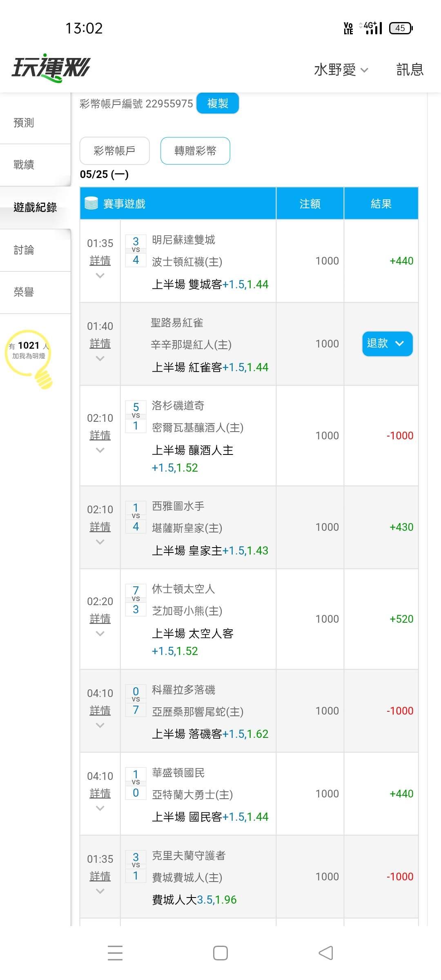The width and height of the screenshot is (441, 980).
Task: Expand the chevron under 02:20 詳情
Action: 100,634
